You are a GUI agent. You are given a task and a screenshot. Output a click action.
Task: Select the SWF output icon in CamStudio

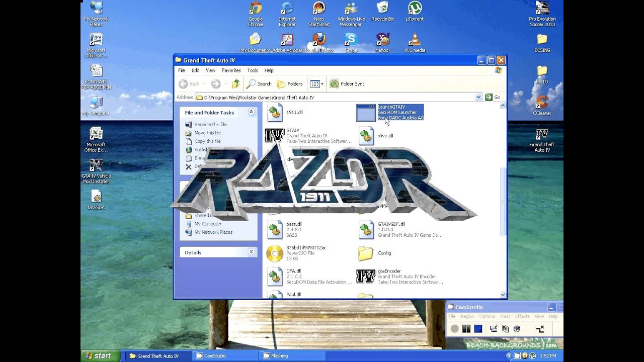517,329
